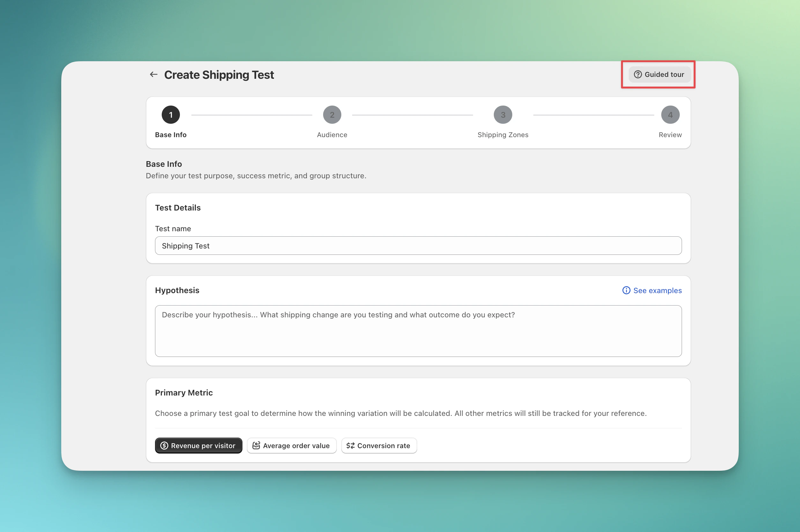Select Conversion rate metric

click(379, 446)
